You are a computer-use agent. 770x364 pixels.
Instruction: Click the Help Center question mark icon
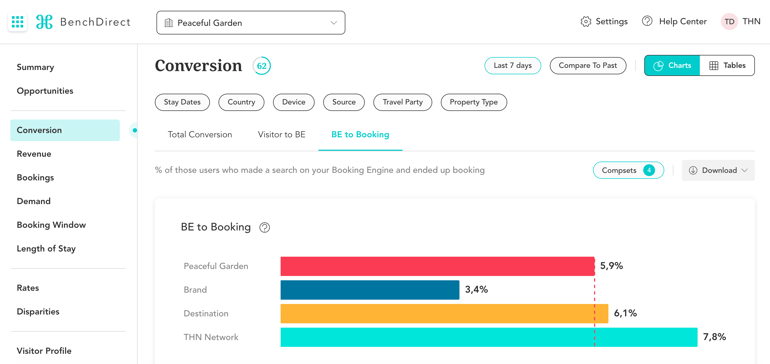[647, 22]
